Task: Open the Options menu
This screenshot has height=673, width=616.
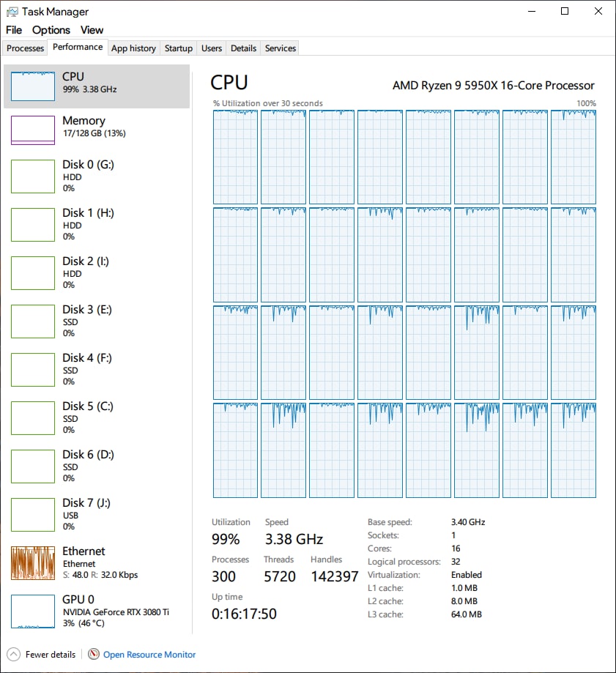Action: click(51, 30)
